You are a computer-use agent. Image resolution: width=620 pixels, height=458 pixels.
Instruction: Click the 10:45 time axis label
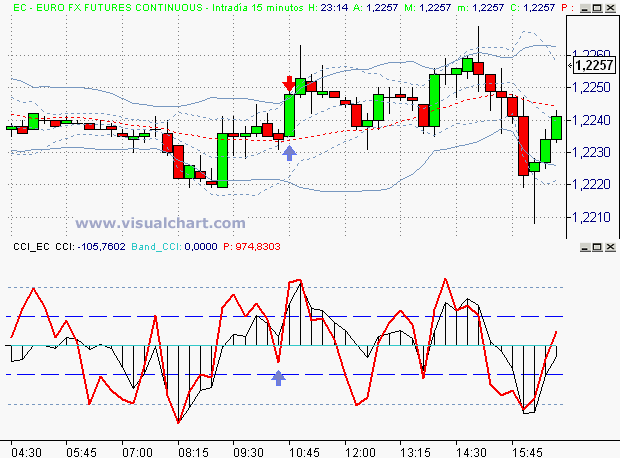[304, 452]
